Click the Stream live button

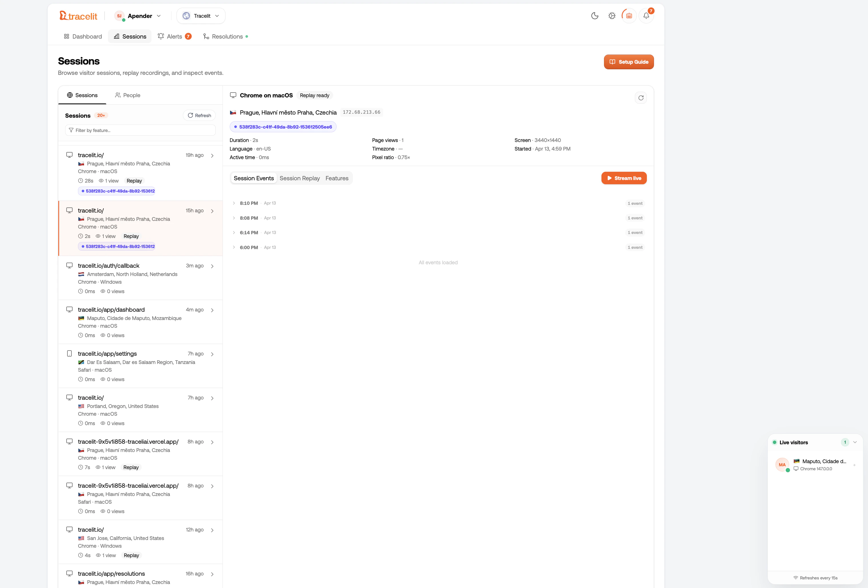click(x=624, y=178)
